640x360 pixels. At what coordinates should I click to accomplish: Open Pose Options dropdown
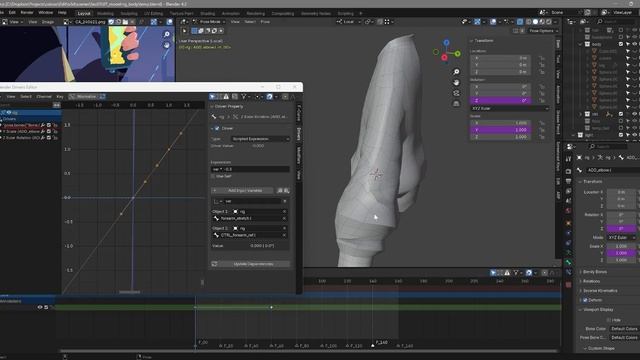pos(543,31)
